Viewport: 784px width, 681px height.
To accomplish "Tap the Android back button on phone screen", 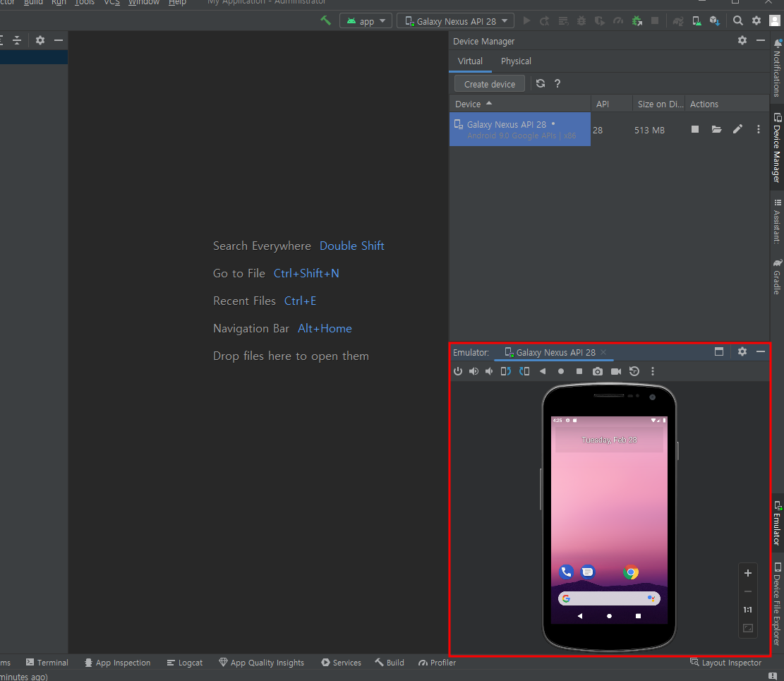I will click(x=580, y=616).
